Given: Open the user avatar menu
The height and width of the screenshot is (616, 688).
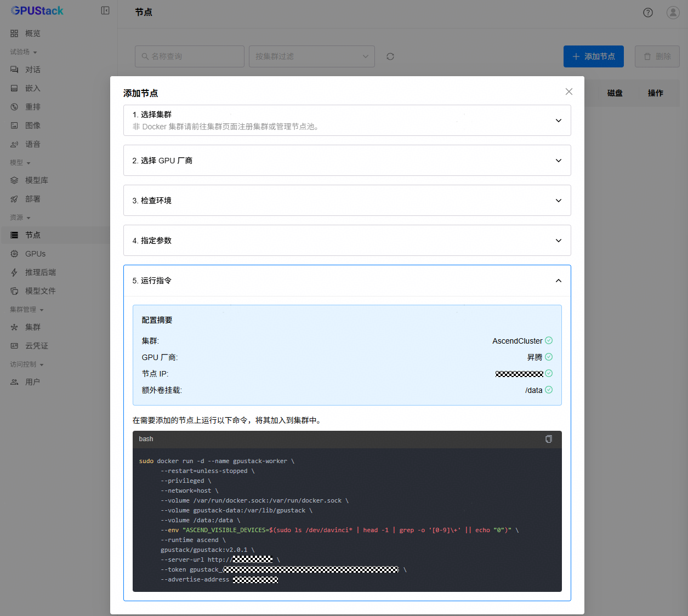Looking at the screenshot, I should (673, 13).
